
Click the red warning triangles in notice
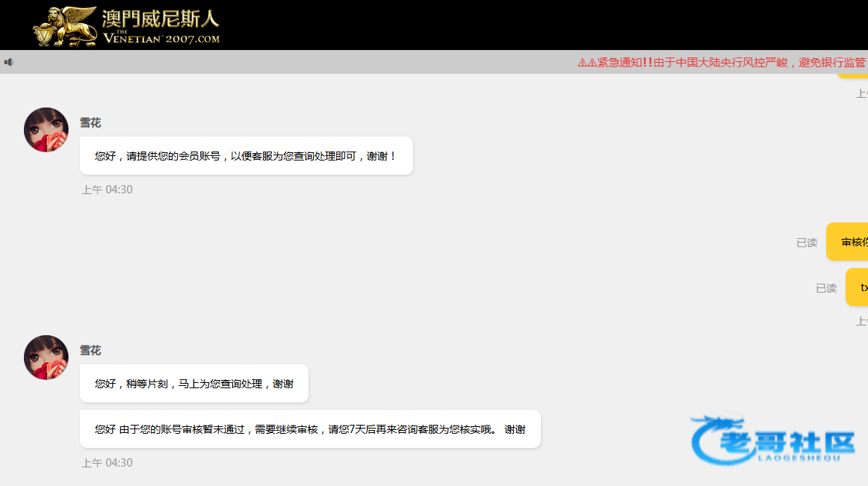point(587,63)
